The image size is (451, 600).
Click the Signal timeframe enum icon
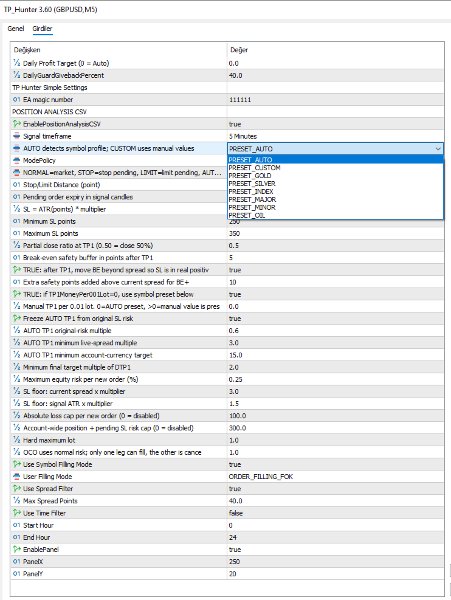pos(16,136)
